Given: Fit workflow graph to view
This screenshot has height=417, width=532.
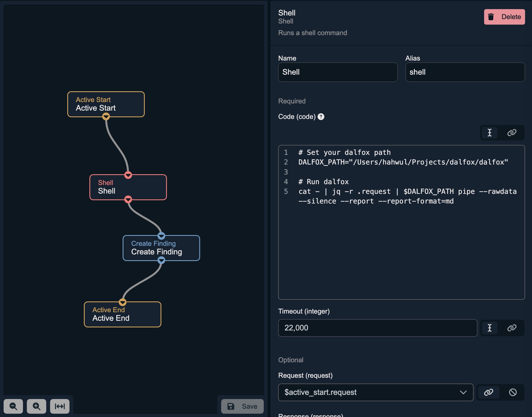Looking at the screenshot, I should 60,406.
